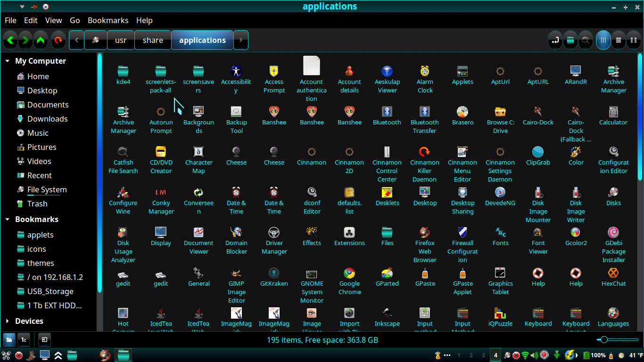This screenshot has width=644, height=362.
Task: Show earlier path bar segments
Action: tap(76, 40)
